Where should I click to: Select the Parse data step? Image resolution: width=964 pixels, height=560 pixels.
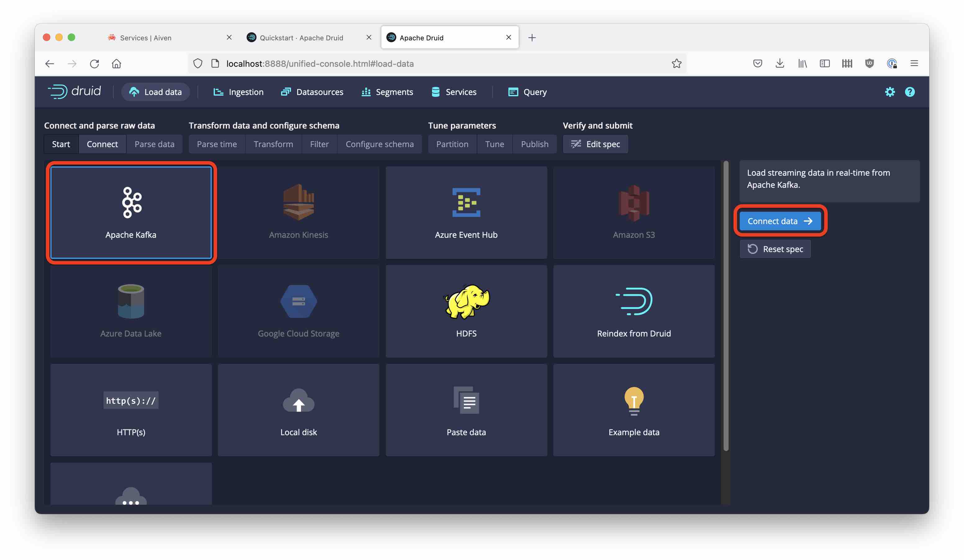click(155, 144)
